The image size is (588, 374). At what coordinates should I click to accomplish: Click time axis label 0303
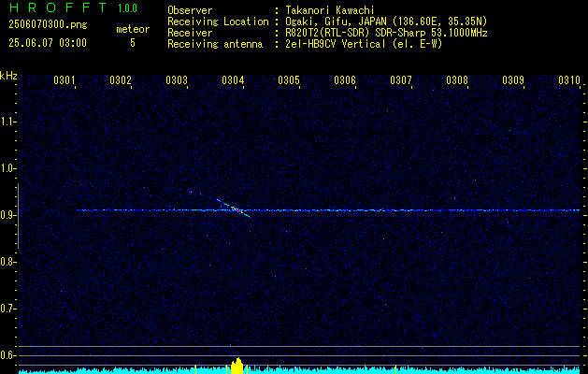coord(177,79)
